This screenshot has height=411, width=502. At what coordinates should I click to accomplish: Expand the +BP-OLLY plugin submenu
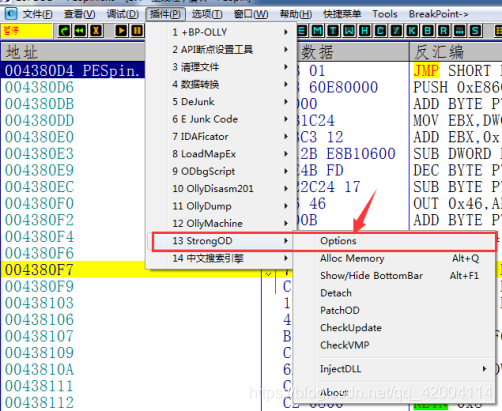pyautogui.click(x=221, y=32)
